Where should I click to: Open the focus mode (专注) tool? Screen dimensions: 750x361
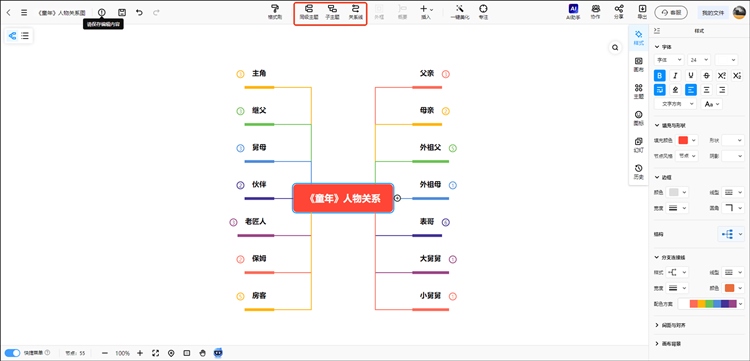click(483, 12)
